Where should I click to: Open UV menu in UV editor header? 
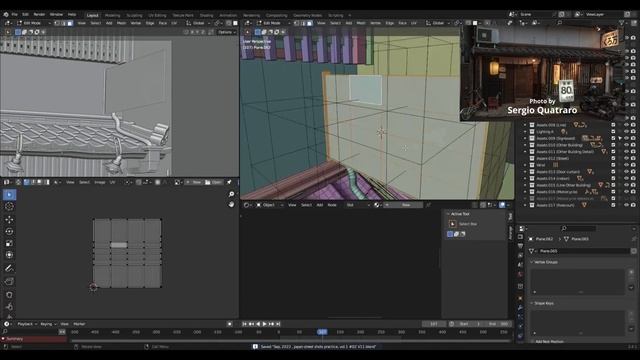pos(112,182)
